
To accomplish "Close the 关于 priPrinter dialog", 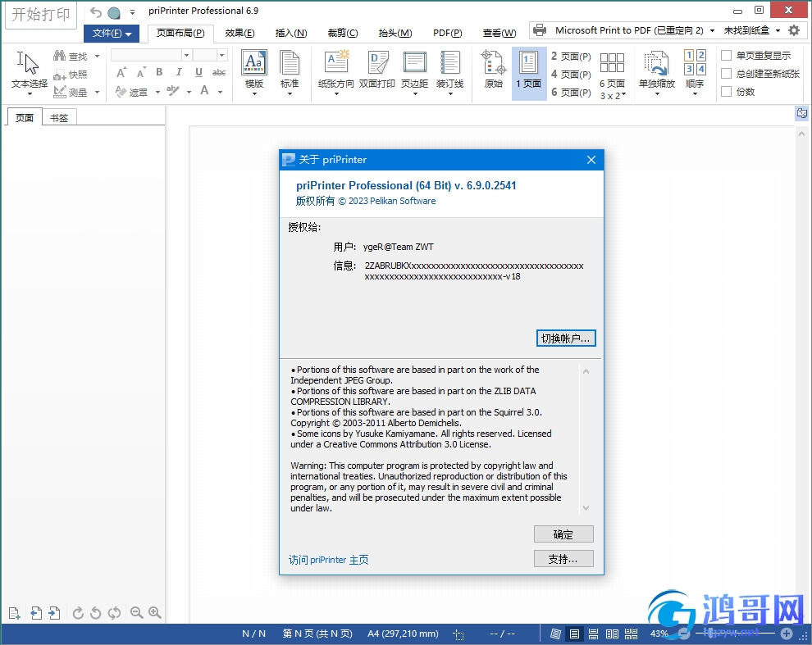I will [591, 160].
